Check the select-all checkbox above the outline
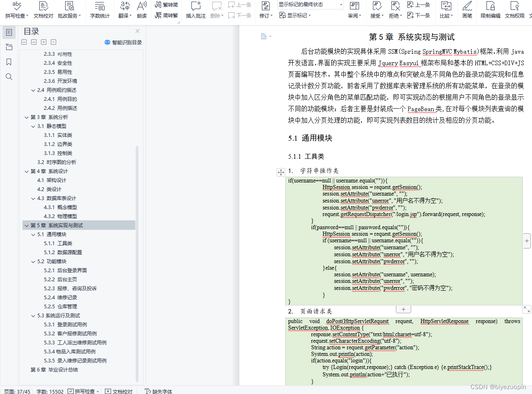Viewport: 532px width, 394px height. (24, 42)
